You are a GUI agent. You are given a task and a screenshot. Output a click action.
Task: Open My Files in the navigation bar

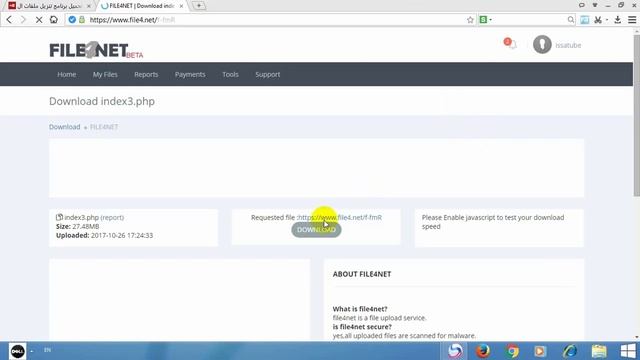click(105, 74)
